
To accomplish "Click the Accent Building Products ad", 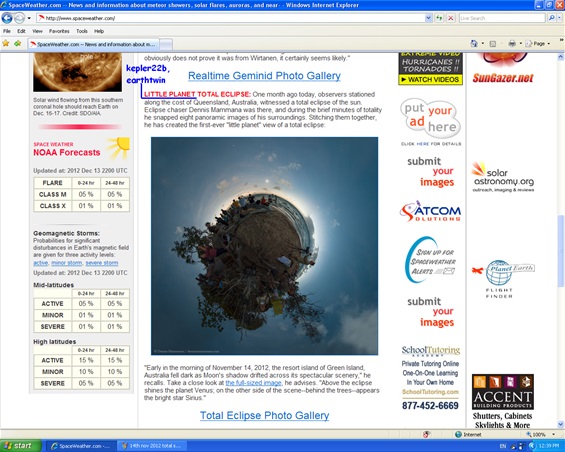I will [x=503, y=401].
